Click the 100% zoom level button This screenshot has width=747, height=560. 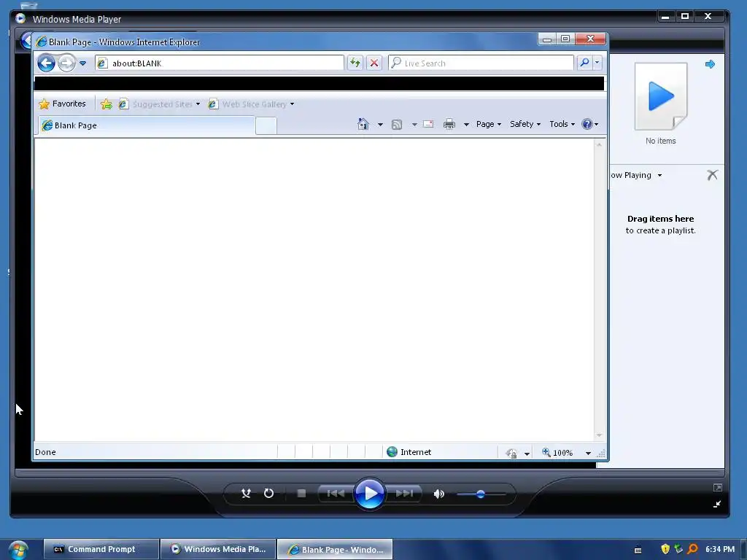tap(557, 452)
